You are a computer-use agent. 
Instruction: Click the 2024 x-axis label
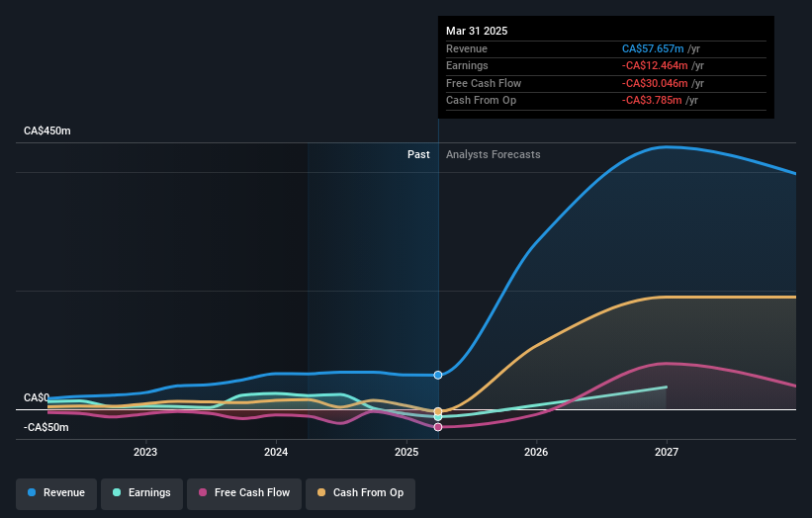click(276, 453)
